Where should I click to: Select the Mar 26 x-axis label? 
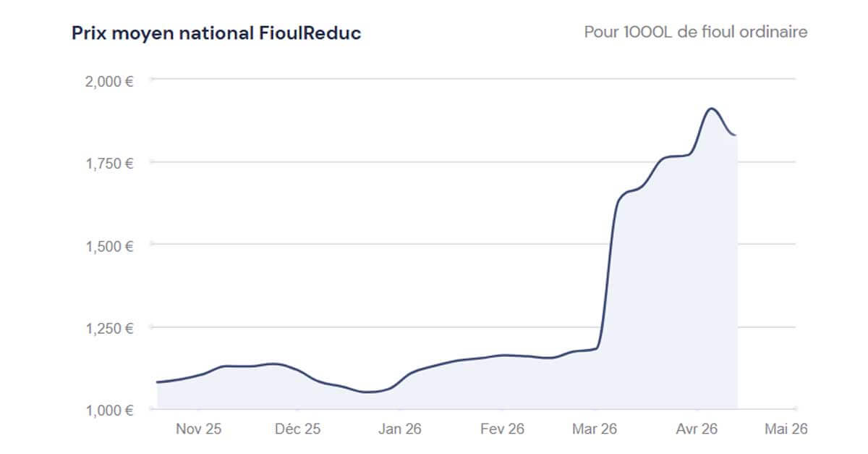point(595,429)
